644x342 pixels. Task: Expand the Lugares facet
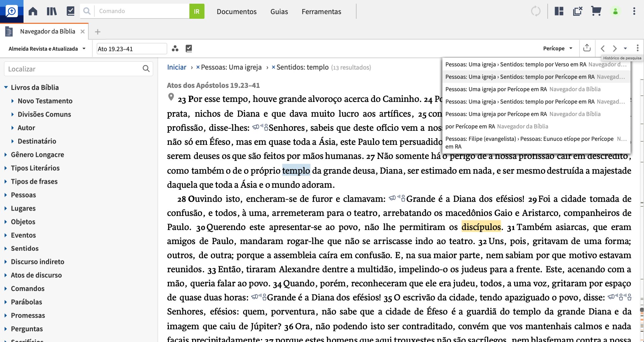[6, 208]
